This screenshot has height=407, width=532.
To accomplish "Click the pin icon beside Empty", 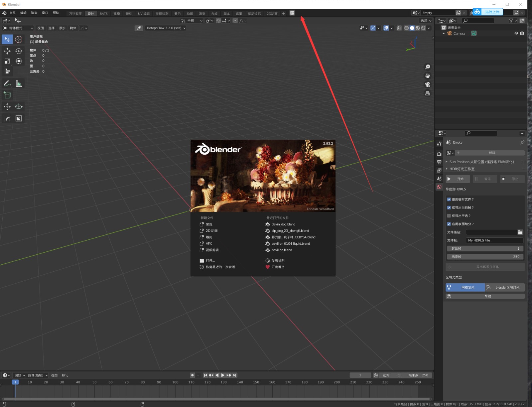I will click(x=522, y=142).
